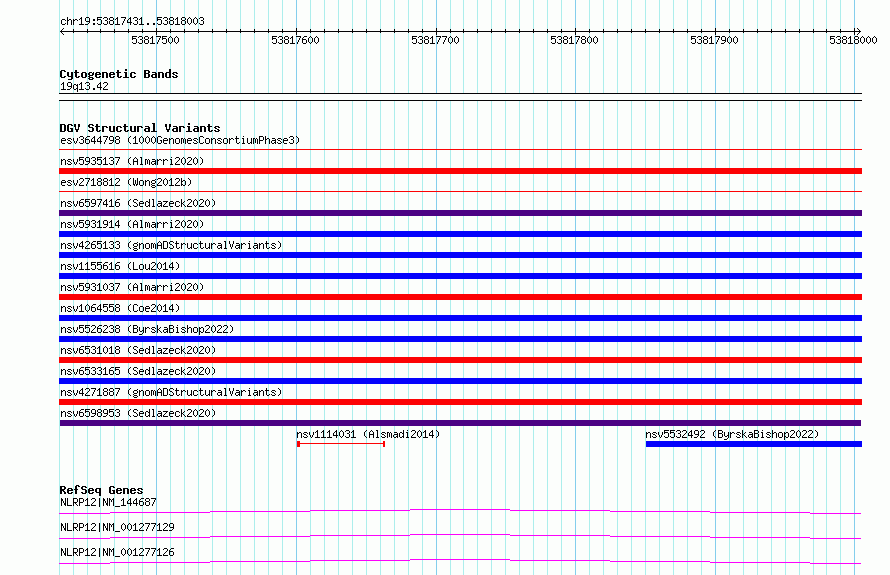
Task: Click the thin red esv2718812 variant line
Action: pyautogui.click(x=460, y=192)
